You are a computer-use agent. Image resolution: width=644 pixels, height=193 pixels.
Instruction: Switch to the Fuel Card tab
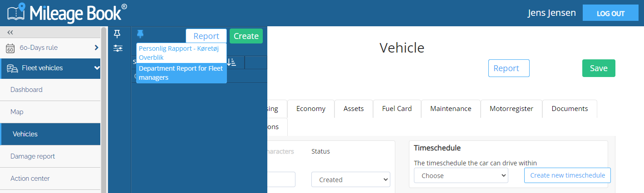click(x=397, y=109)
